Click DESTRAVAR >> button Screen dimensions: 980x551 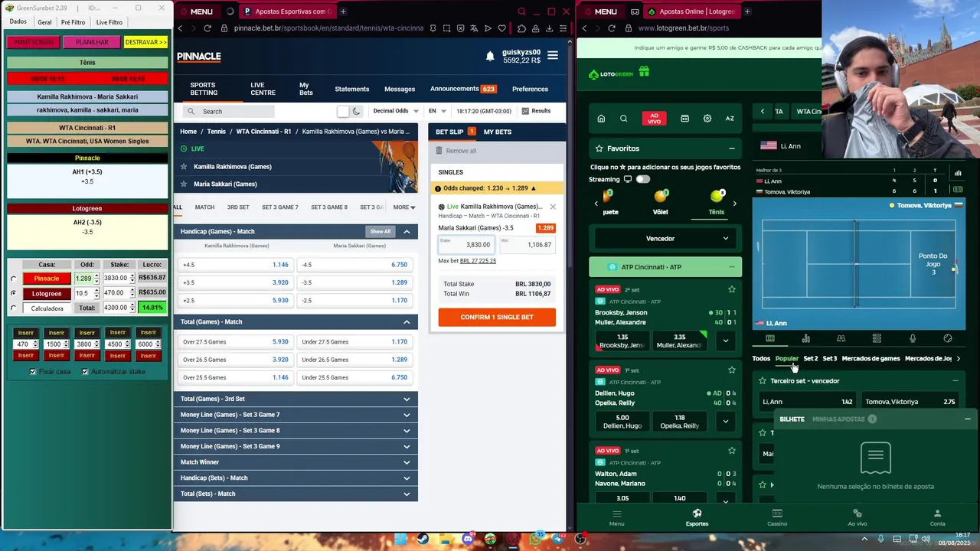(145, 42)
